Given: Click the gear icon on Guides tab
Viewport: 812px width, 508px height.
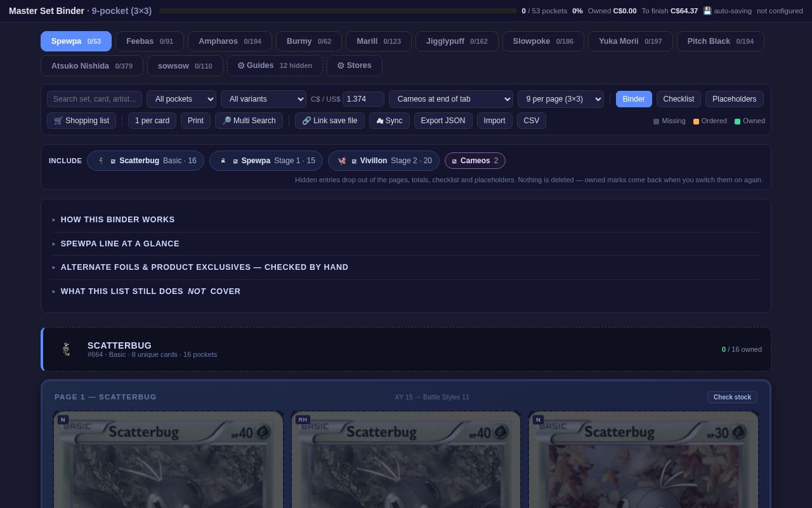Looking at the screenshot, I should tap(241, 65).
